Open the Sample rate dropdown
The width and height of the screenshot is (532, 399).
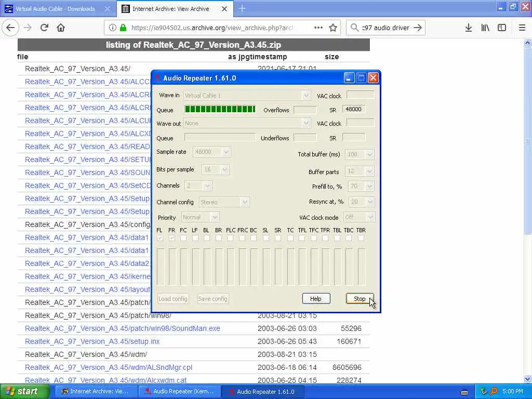point(212,152)
